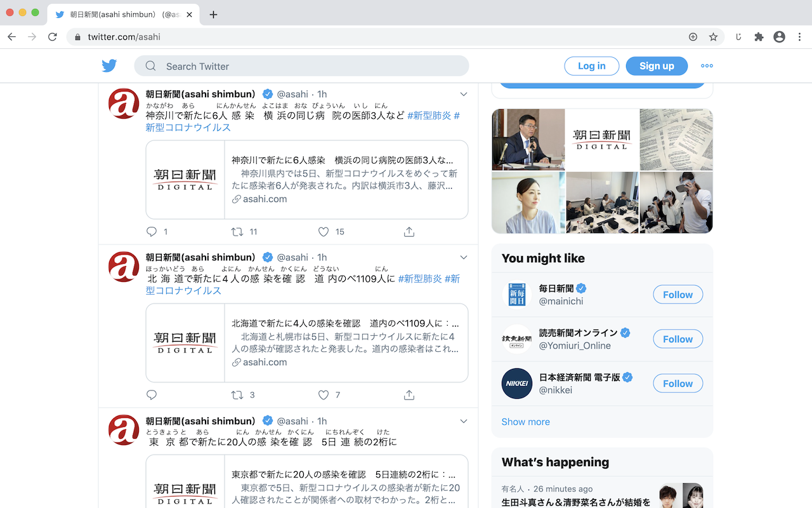Click the Log in button

[592, 66]
